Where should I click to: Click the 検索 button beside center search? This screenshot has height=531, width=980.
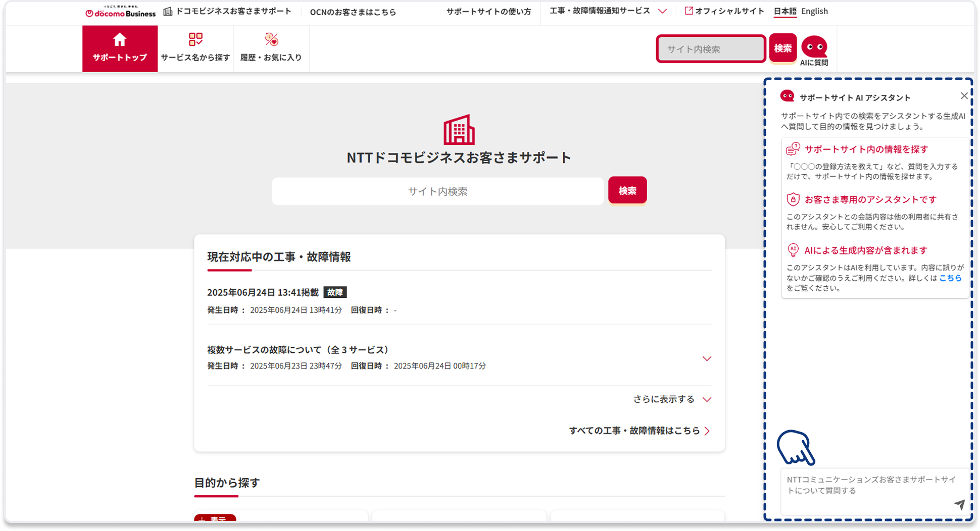click(x=627, y=191)
